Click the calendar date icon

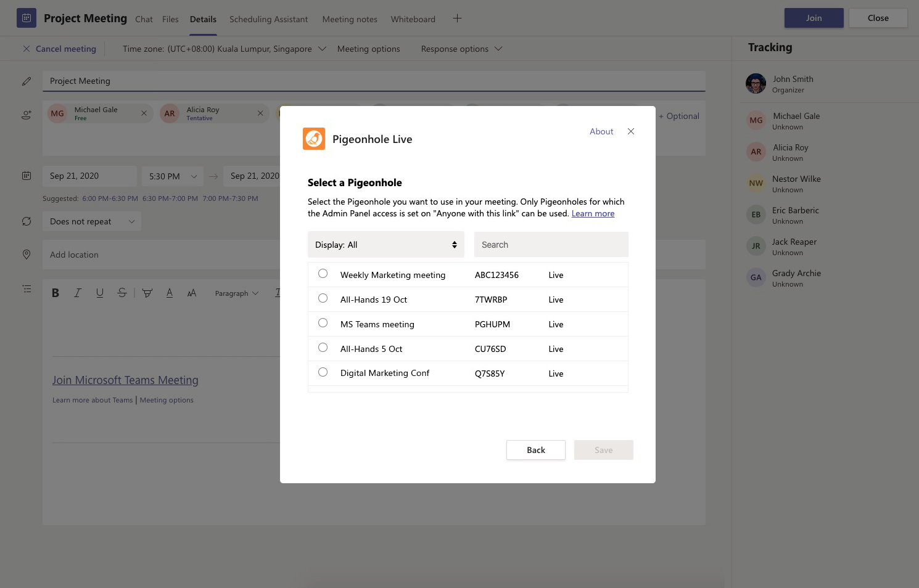click(27, 176)
